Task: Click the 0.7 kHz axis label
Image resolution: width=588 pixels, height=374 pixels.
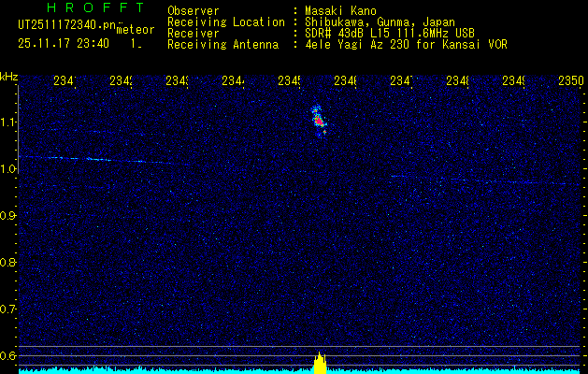Action: coord(8,309)
